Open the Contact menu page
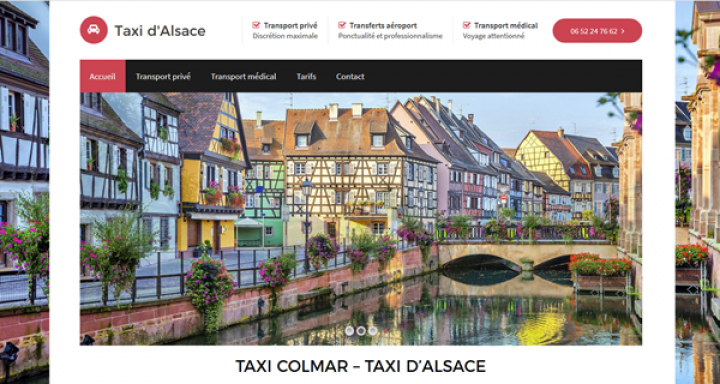This screenshot has width=720, height=384. tap(350, 76)
